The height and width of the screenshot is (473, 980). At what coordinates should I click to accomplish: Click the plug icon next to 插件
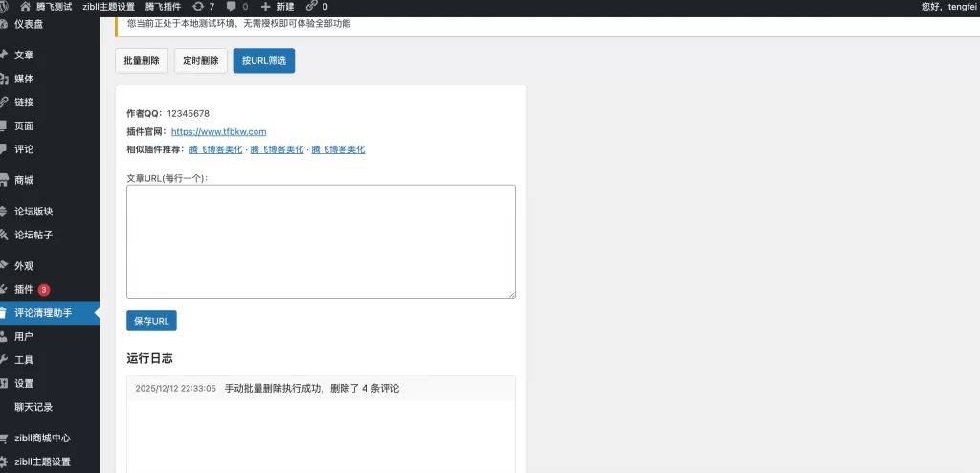coord(3,290)
